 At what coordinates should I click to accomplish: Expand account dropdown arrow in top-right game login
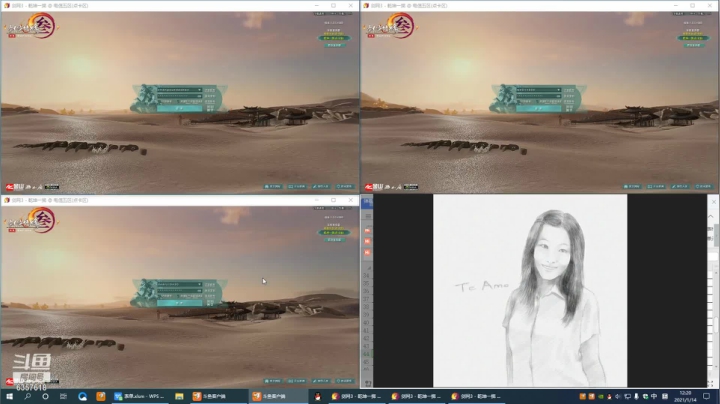[x=558, y=90]
